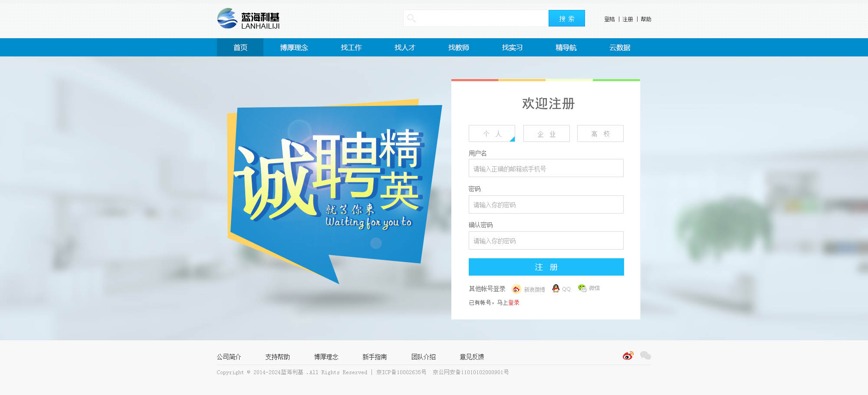Viewport: 868px width, 395px height.
Task: Click the WeChat login icon in form
Action: [582, 288]
